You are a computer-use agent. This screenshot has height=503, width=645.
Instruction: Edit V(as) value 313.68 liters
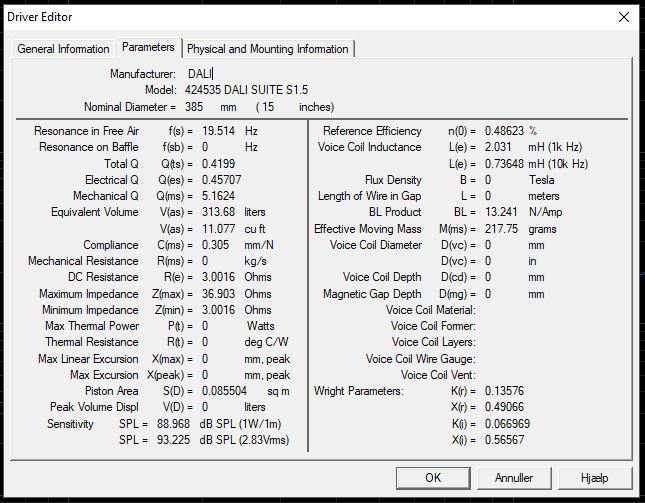click(x=218, y=212)
